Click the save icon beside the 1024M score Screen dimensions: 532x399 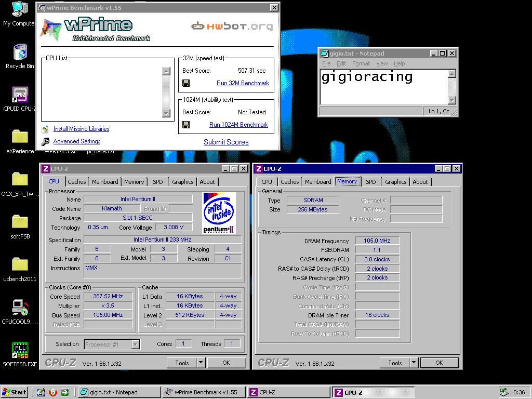(x=186, y=125)
